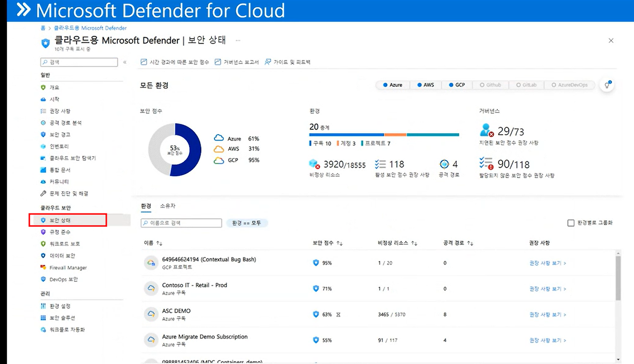Click the 공격 경로 target icon next to 4

tap(444, 164)
